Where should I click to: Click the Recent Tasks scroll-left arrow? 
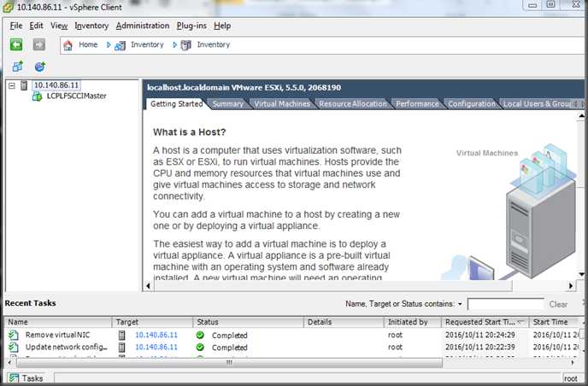(x=9, y=363)
